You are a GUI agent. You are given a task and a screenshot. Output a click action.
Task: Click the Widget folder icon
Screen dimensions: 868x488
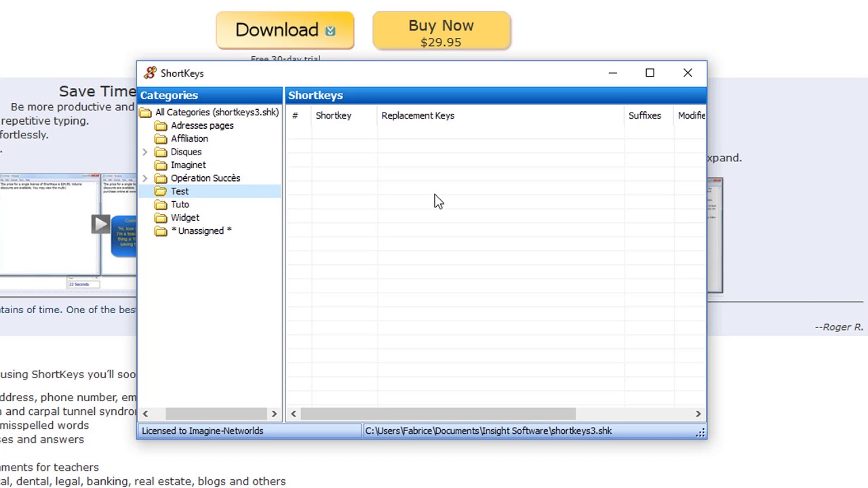coord(161,218)
